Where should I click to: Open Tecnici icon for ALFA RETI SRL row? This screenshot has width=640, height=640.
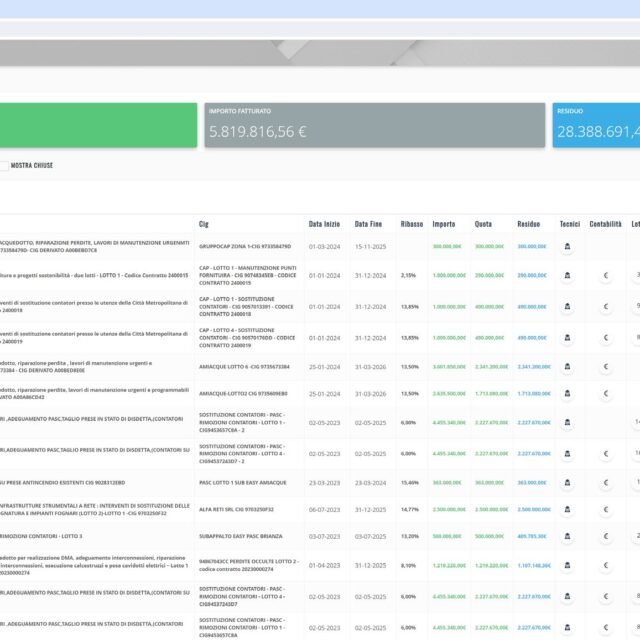click(x=567, y=509)
